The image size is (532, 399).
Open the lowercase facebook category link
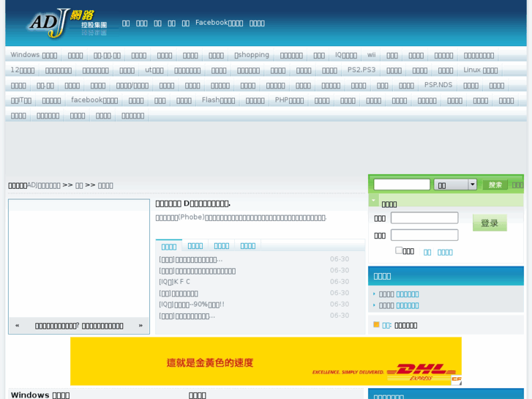pos(94,100)
